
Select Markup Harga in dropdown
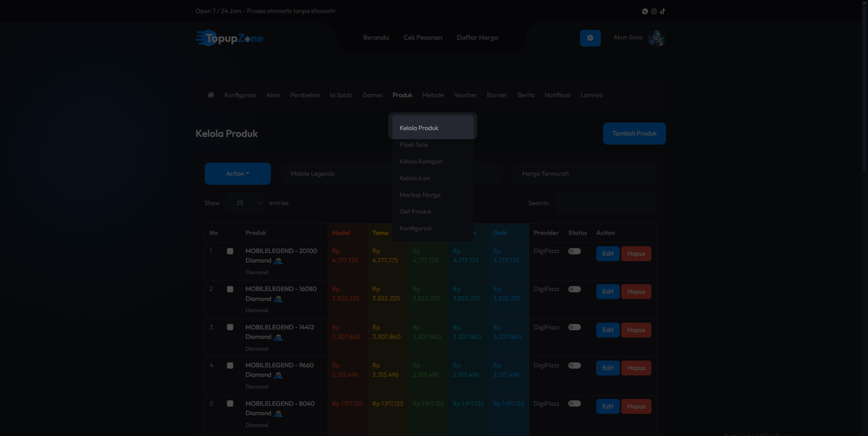tap(433, 195)
